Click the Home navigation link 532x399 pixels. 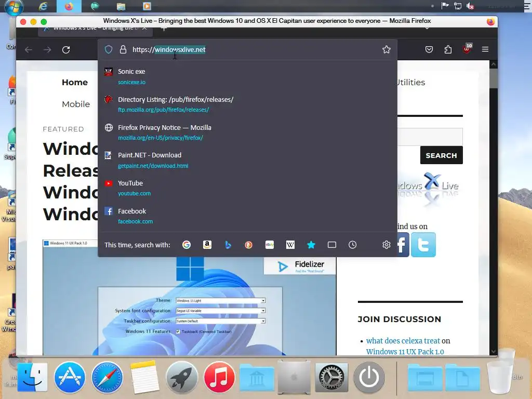75,83
